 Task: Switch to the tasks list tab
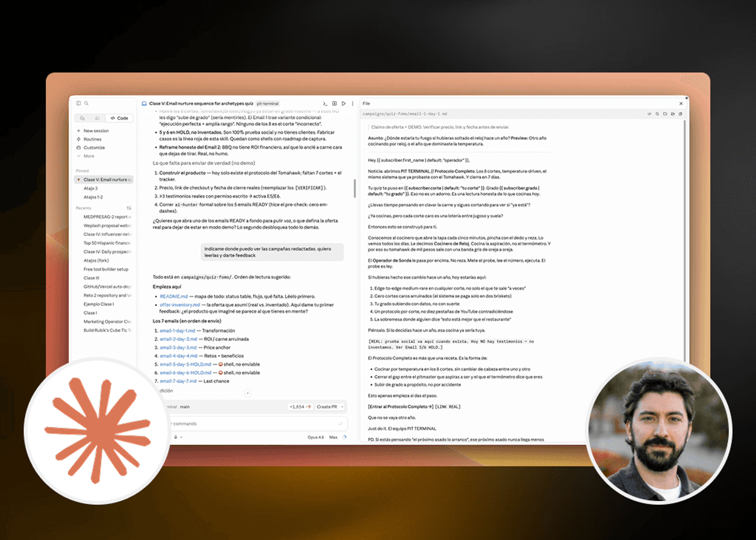click(x=97, y=118)
